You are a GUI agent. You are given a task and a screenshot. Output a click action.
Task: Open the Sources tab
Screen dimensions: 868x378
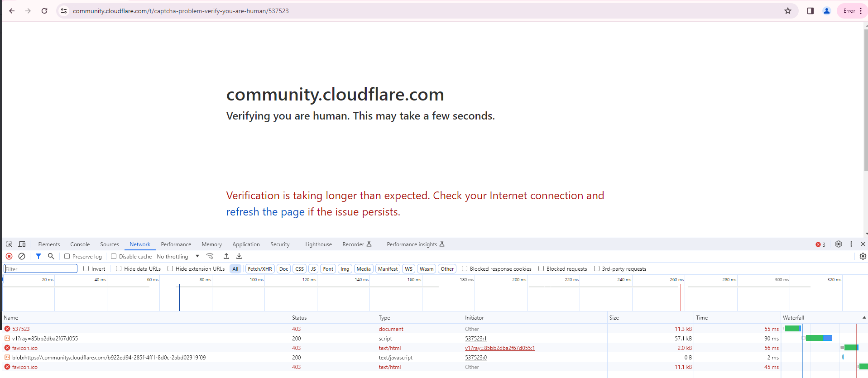(x=110, y=244)
